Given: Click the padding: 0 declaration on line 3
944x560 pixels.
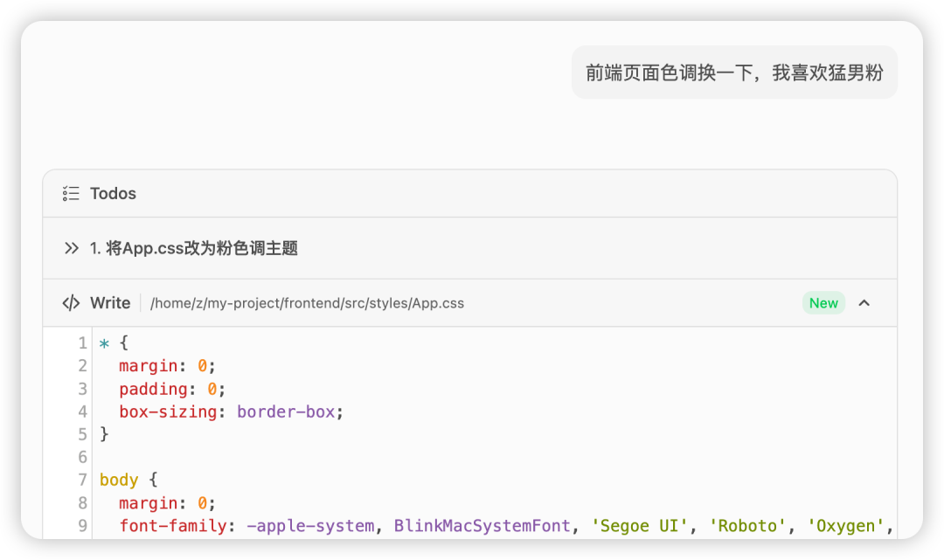Looking at the screenshot, I should point(170,388).
